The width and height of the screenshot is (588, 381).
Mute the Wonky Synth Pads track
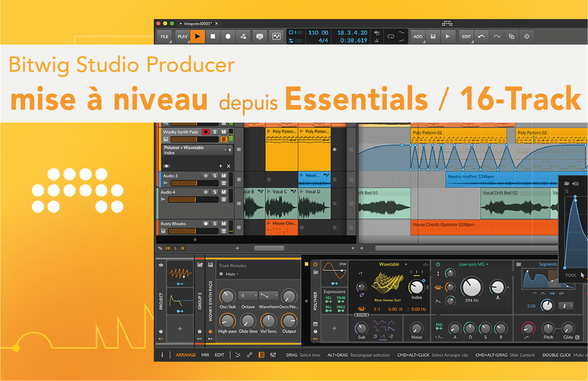[x=223, y=132]
